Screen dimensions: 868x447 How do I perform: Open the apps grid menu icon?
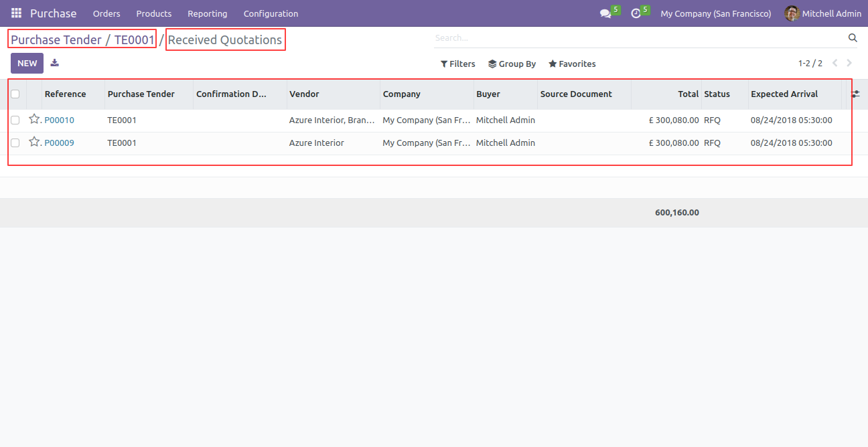(x=16, y=13)
